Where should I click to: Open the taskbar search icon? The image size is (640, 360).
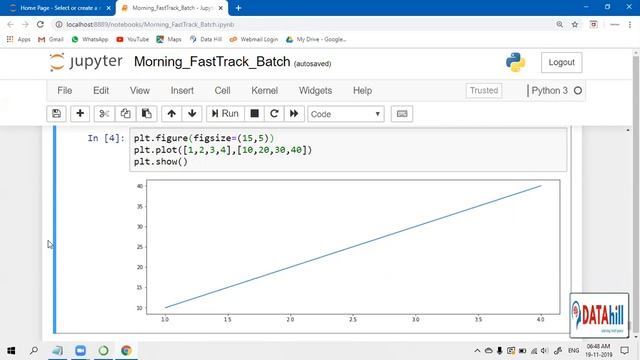click(34, 351)
